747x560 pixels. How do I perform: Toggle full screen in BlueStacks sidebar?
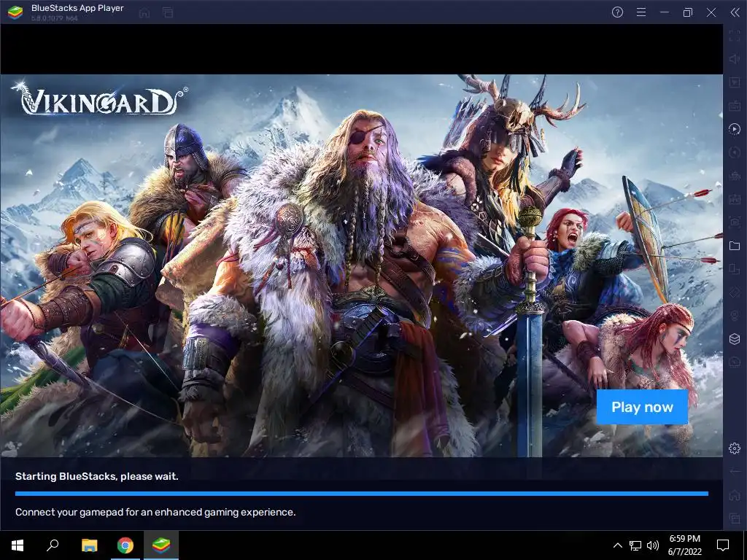coord(734,36)
